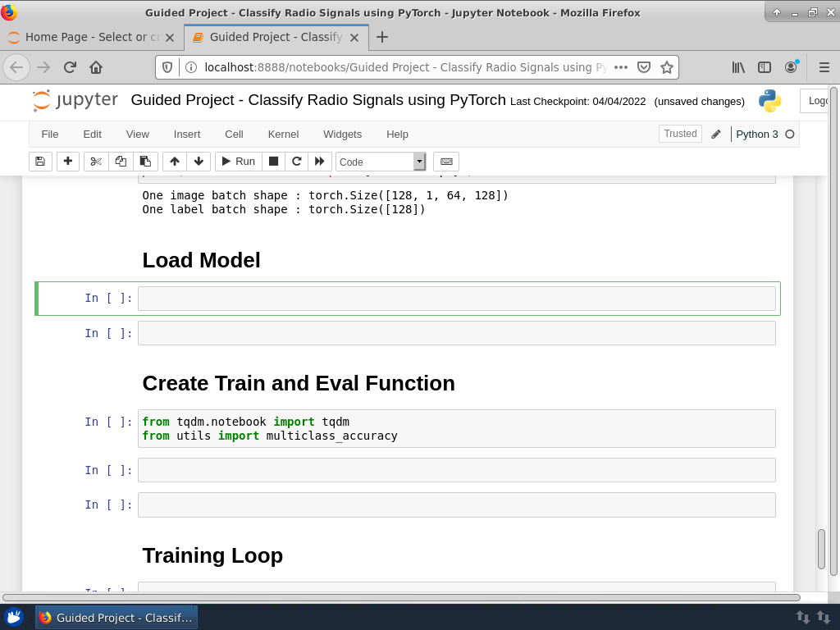Click the Trusted notebook button
The image size is (840, 630).
pos(680,134)
